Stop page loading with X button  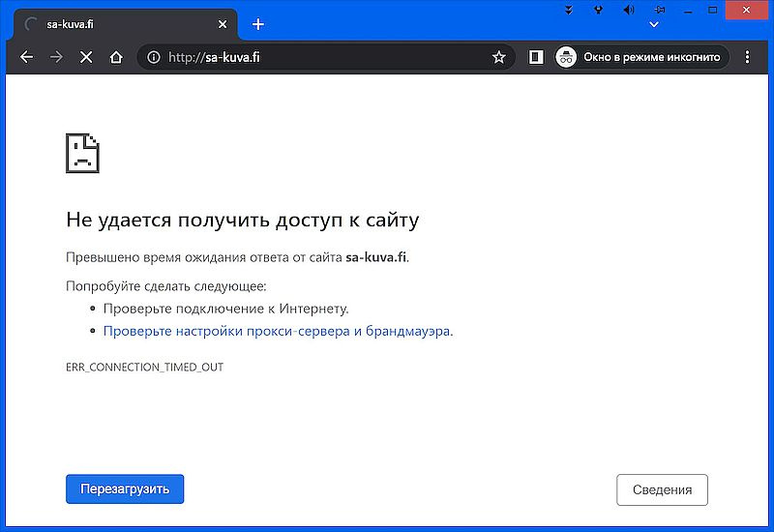(86, 57)
